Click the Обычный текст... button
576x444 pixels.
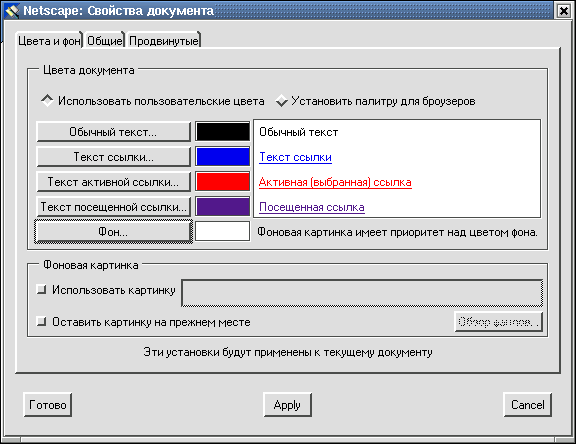point(114,132)
